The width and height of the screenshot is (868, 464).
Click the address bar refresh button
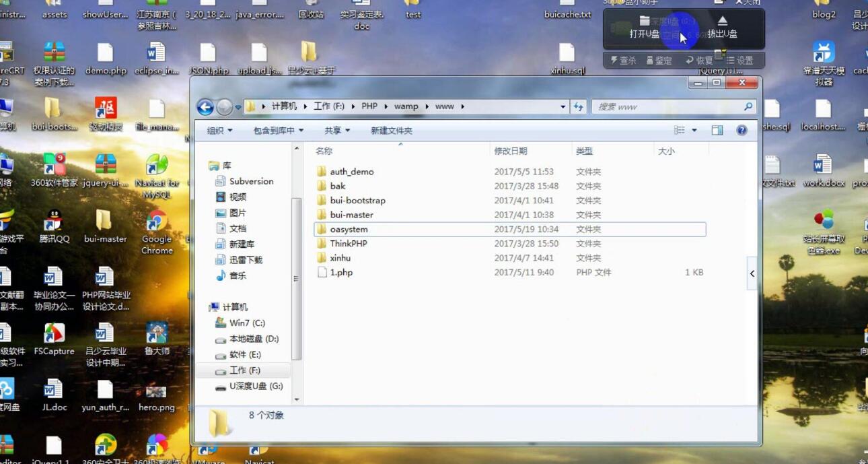tap(579, 106)
